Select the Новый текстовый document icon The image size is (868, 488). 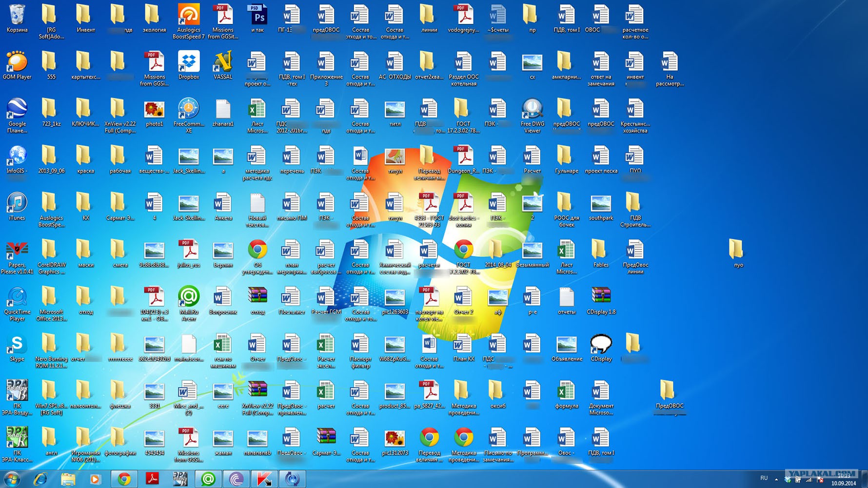(257, 210)
